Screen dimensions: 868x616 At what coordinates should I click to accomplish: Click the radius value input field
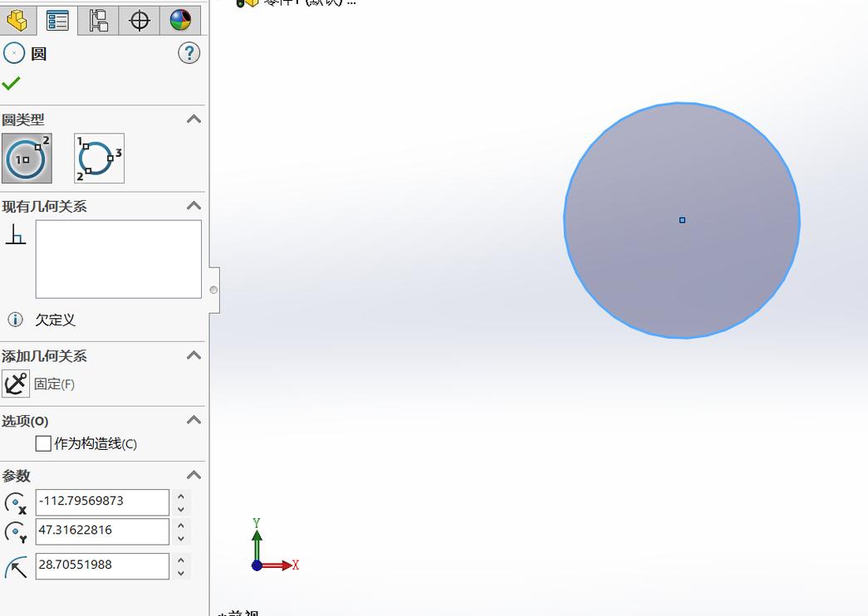101,565
